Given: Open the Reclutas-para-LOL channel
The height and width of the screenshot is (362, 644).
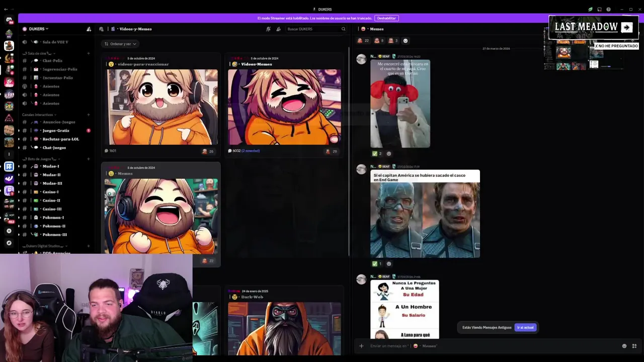Looking at the screenshot, I should coord(55,139).
